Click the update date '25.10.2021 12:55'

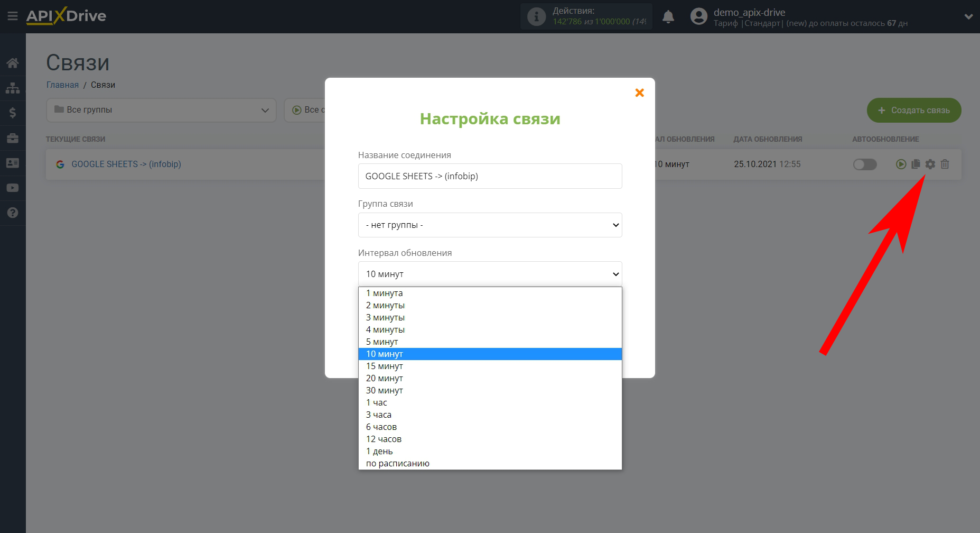click(x=767, y=164)
